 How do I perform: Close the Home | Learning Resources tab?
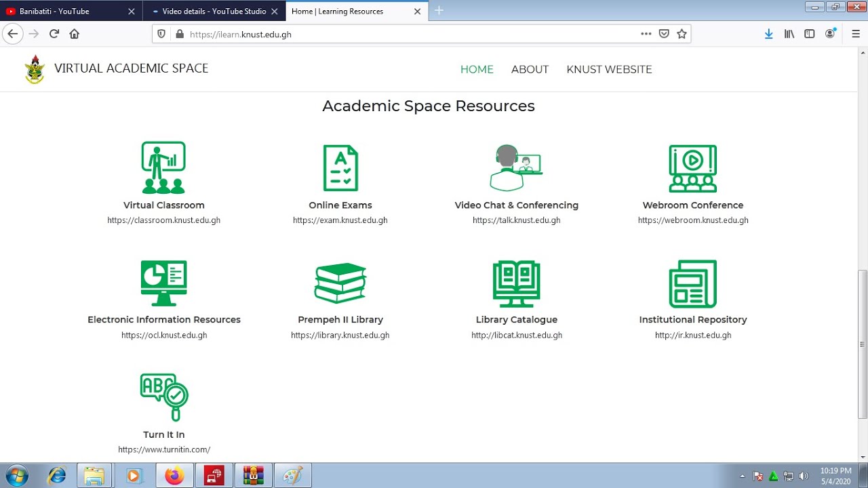tap(417, 12)
